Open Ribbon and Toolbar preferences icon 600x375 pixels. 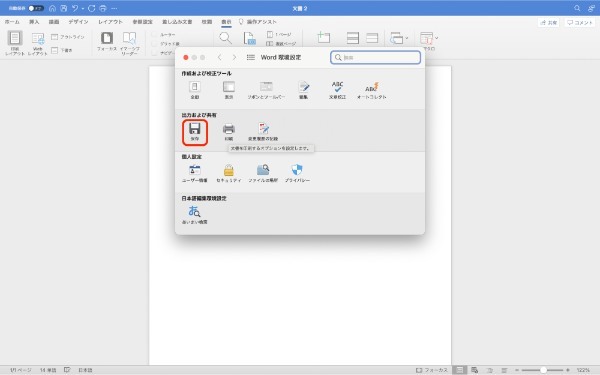coord(266,90)
